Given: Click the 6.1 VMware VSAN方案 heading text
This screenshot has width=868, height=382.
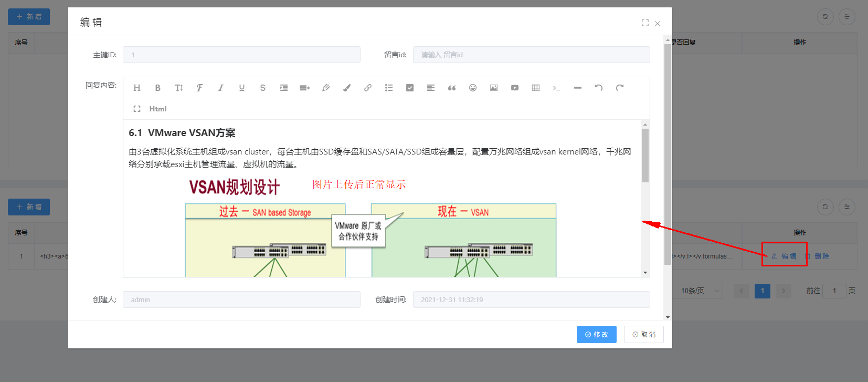Looking at the screenshot, I should (182, 133).
